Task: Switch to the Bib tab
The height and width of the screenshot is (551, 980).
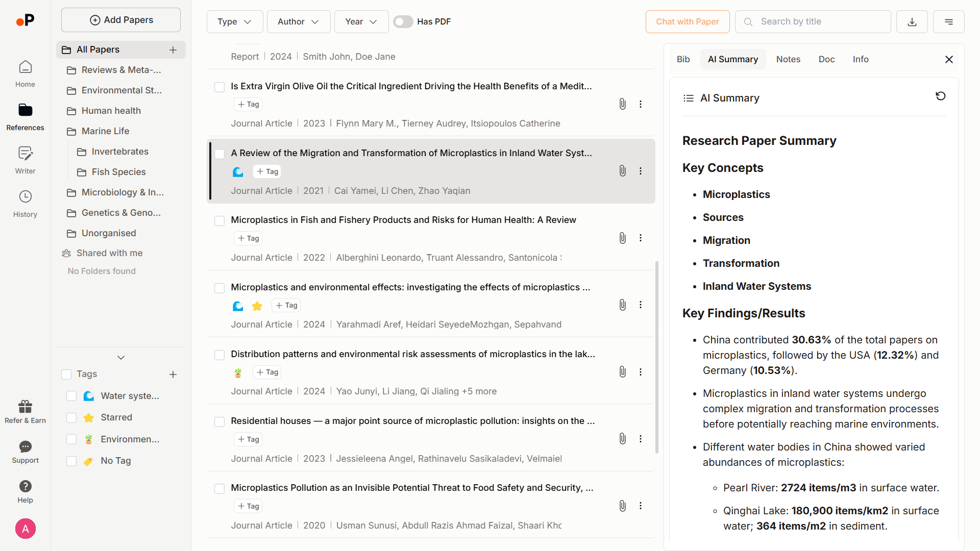Action: pos(683,59)
